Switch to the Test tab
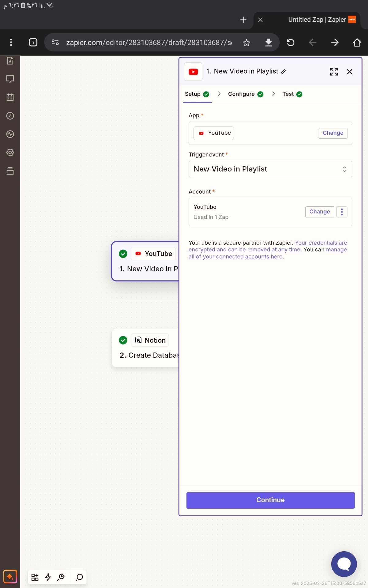368x588 pixels. (x=292, y=94)
